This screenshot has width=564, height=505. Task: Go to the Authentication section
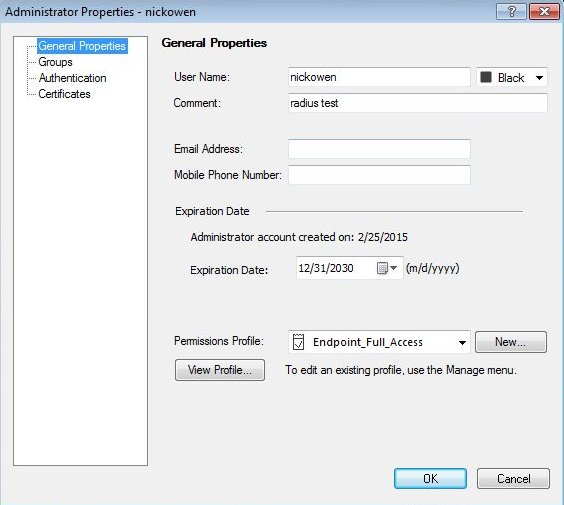pos(72,78)
